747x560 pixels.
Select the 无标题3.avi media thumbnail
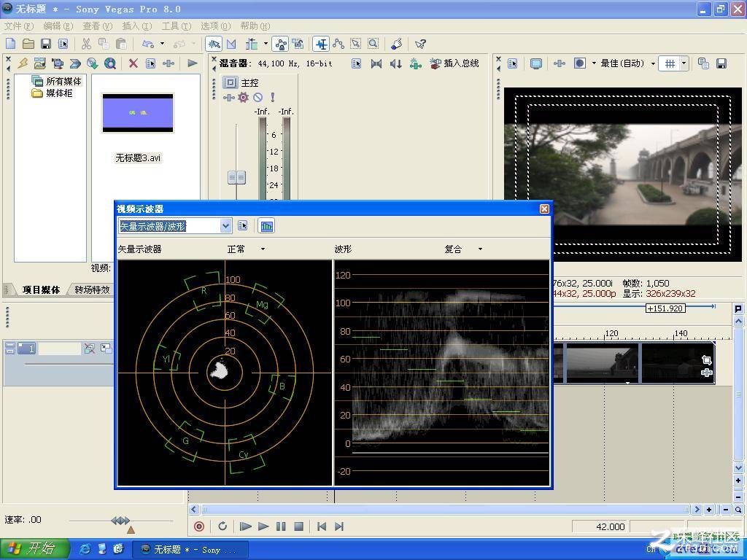pos(138,113)
